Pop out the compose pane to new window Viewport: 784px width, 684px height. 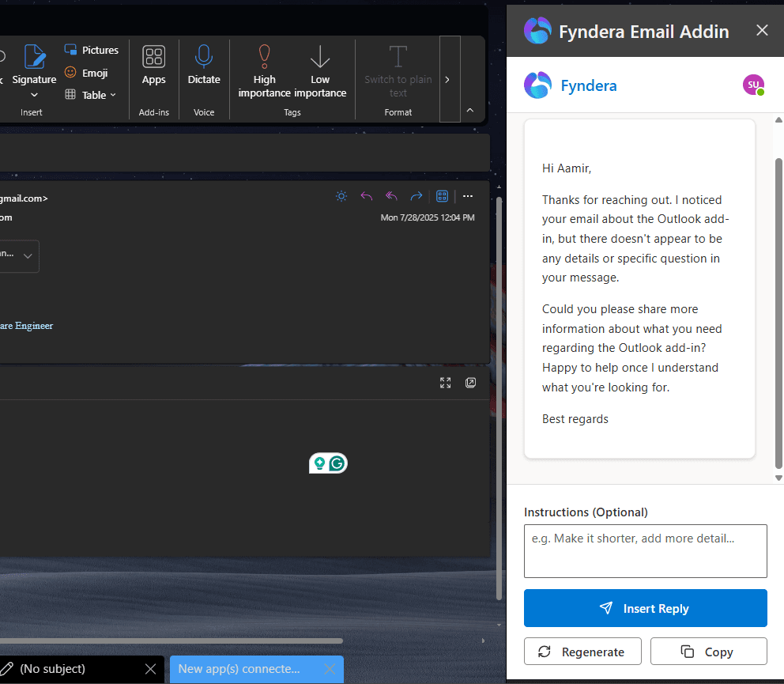(470, 383)
